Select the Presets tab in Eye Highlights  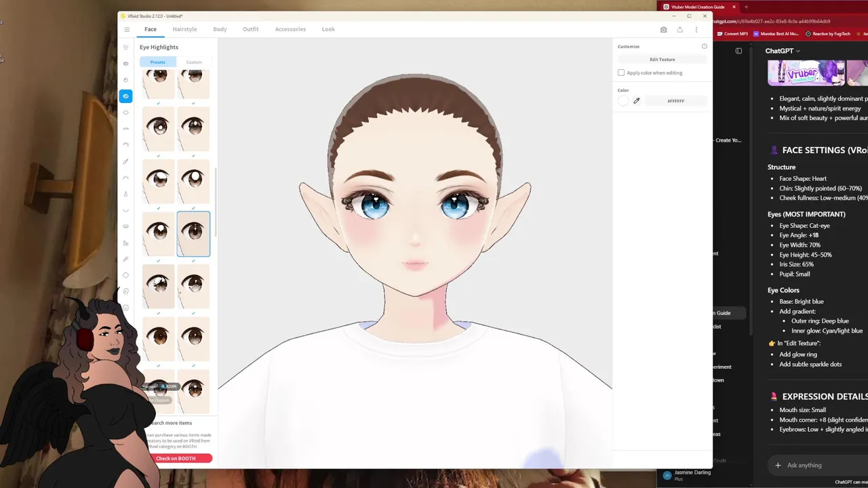click(157, 62)
